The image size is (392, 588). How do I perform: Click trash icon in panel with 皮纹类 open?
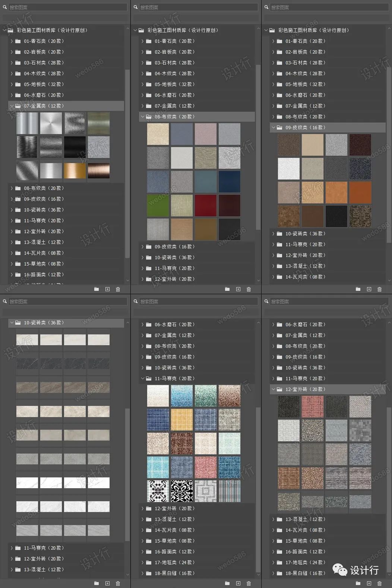click(x=380, y=289)
